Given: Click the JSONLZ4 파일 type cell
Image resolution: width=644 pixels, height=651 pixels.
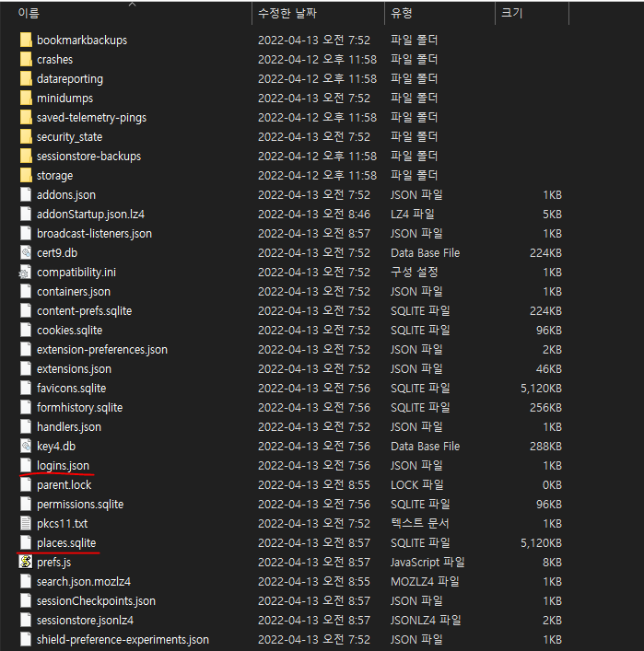Looking at the screenshot, I should (426, 621).
